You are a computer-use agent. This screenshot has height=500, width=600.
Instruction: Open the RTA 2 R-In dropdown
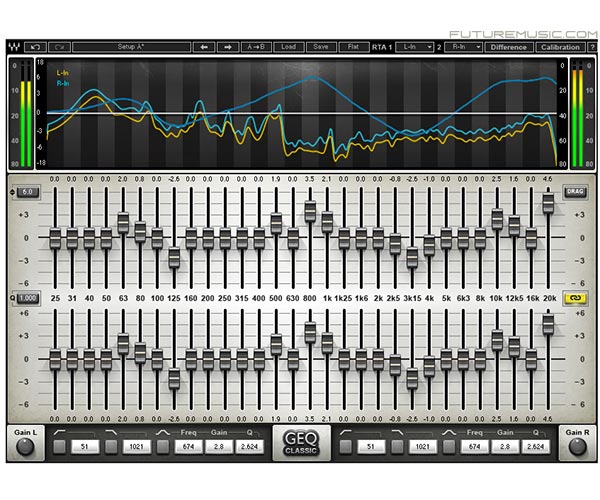click(x=463, y=47)
